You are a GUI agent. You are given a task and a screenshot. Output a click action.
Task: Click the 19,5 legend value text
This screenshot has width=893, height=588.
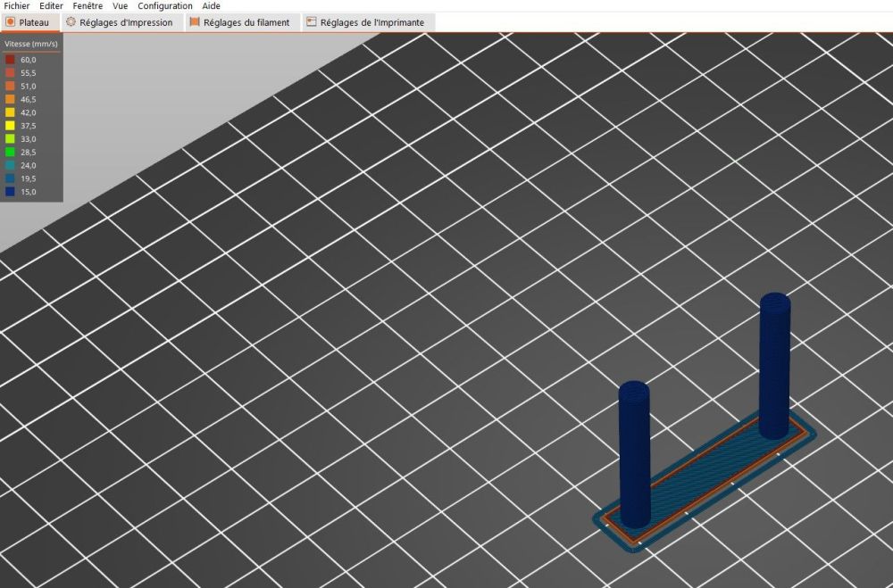[29, 178]
